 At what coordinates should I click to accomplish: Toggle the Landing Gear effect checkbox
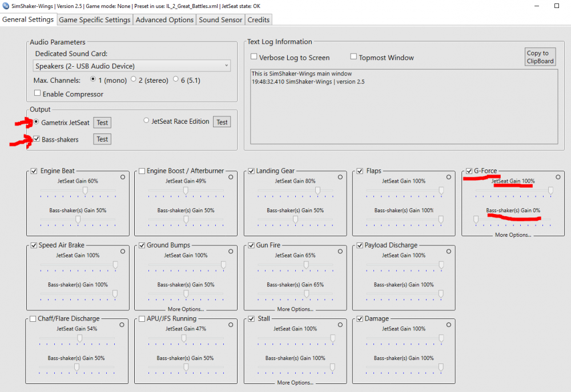[x=251, y=171]
